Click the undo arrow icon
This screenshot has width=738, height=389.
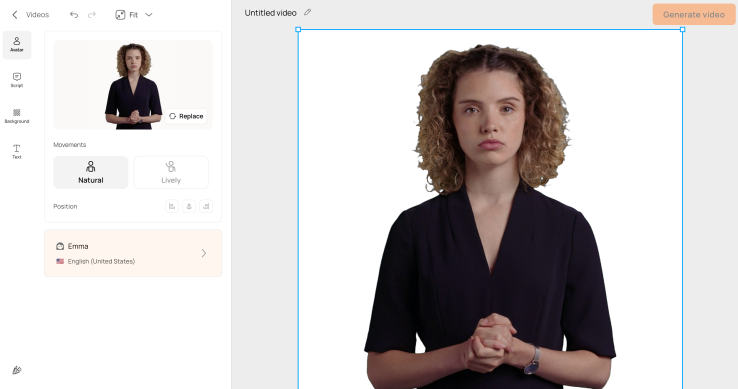(74, 15)
